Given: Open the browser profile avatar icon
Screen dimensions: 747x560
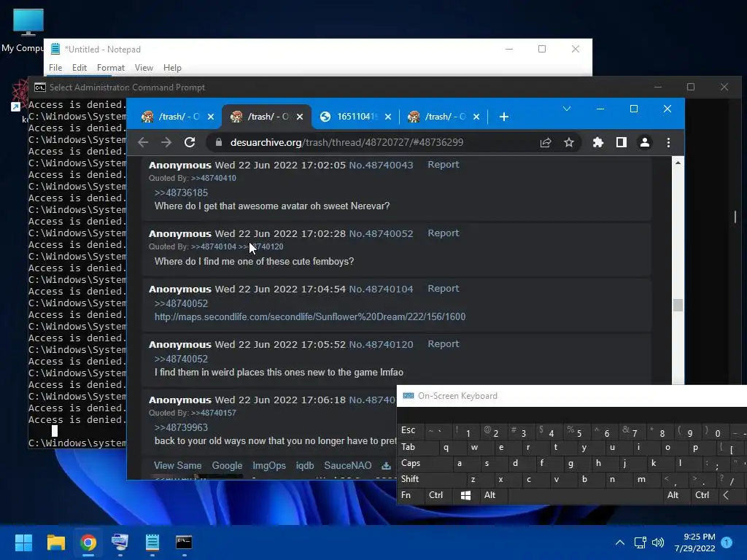Looking at the screenshot, I should click(645, 142).
